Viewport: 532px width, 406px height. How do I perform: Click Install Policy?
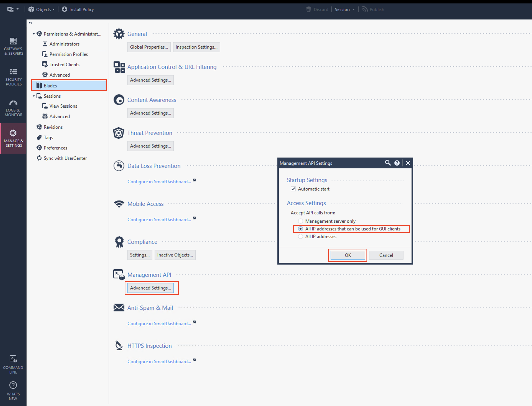(x=78, y=9)
